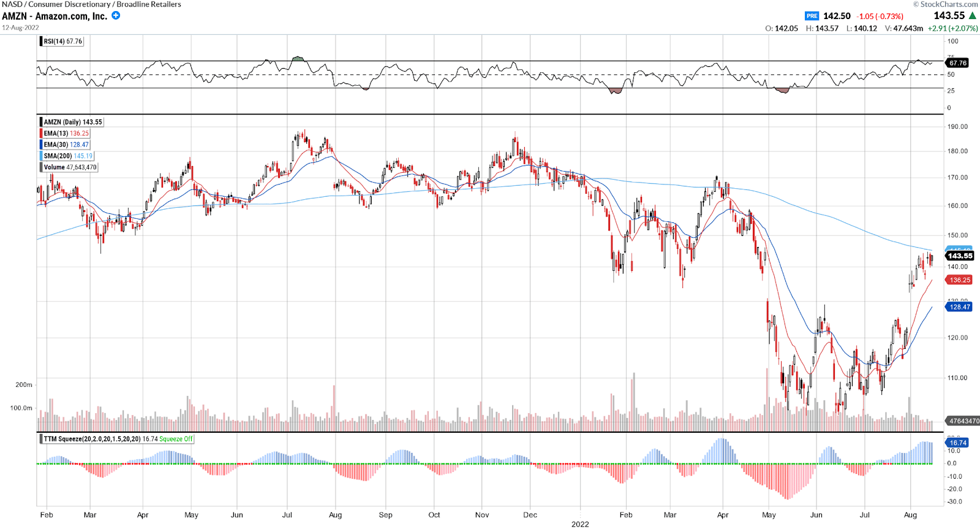980x529 pixels.
Task: Select the blue EMA(30) legend color marker
Action: pos(41,145)
